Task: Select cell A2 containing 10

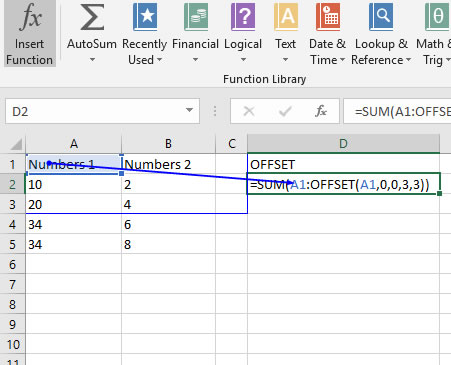Action: (x=74, y=184)
